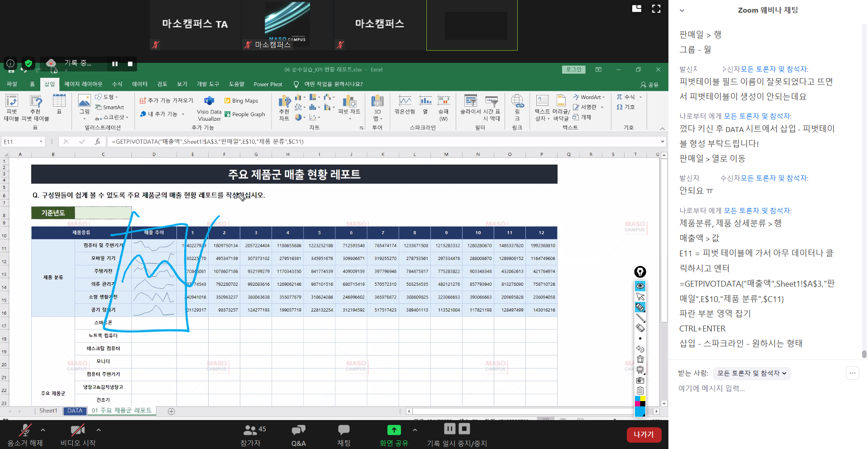Select the DATA sheet tab
This screenshot has height=449, width=868.
(75, 411)
